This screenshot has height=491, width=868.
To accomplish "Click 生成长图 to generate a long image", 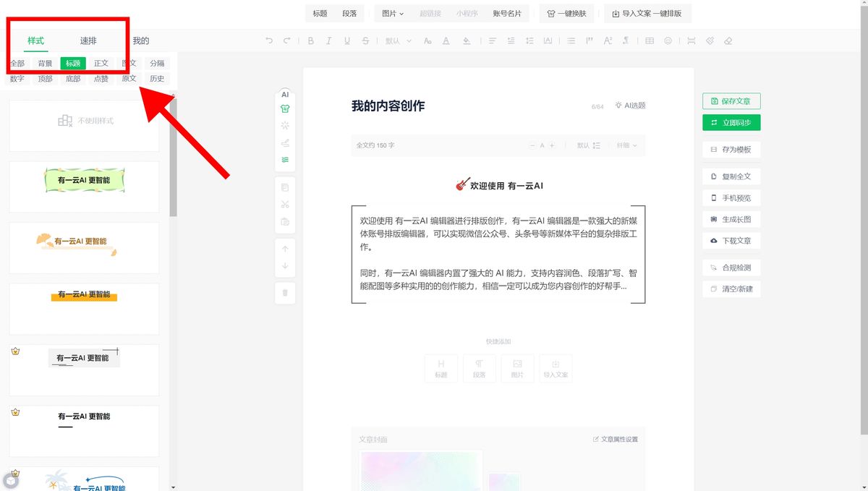I will [731, 219].
